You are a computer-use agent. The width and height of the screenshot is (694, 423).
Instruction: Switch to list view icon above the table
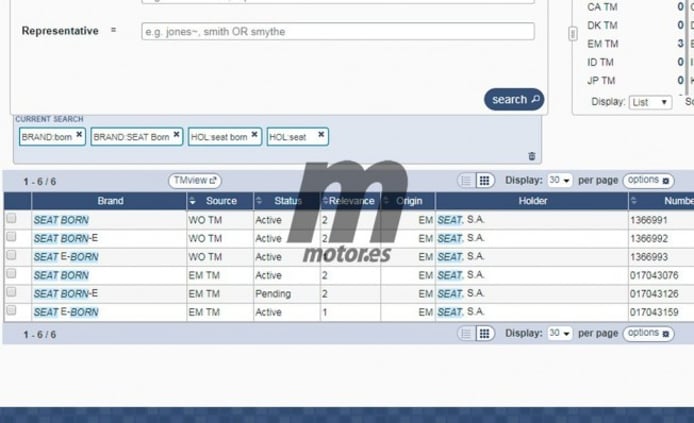coord(466,181)
